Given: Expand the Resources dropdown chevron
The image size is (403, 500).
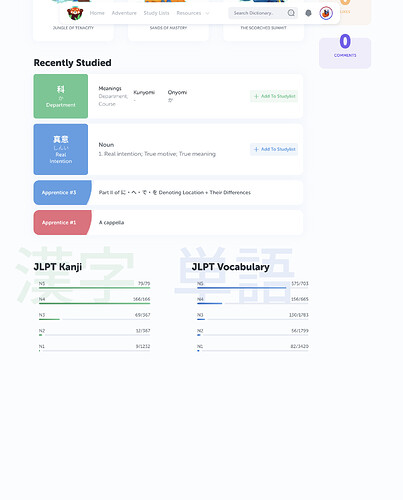Looking at the screenshot, I should (x=207, y=13).
